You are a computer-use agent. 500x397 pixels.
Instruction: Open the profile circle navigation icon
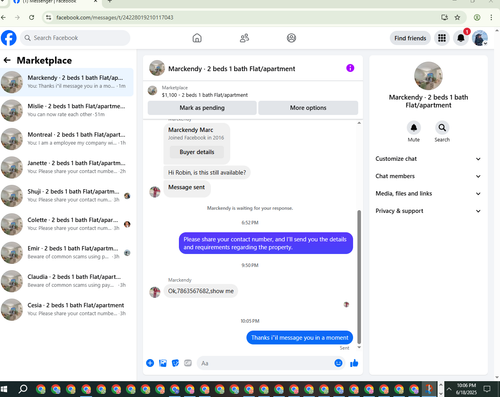pyautogui.click(x=291, y=38)
